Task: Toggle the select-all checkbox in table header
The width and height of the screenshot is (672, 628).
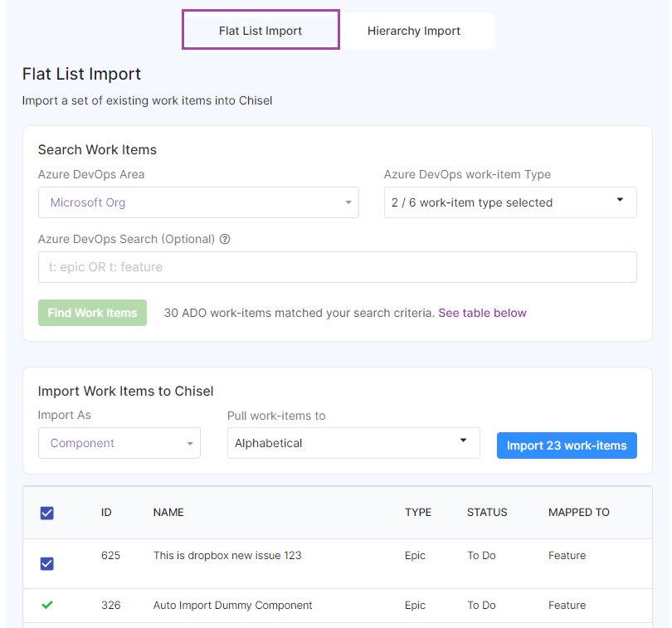Action: point(47,514)
